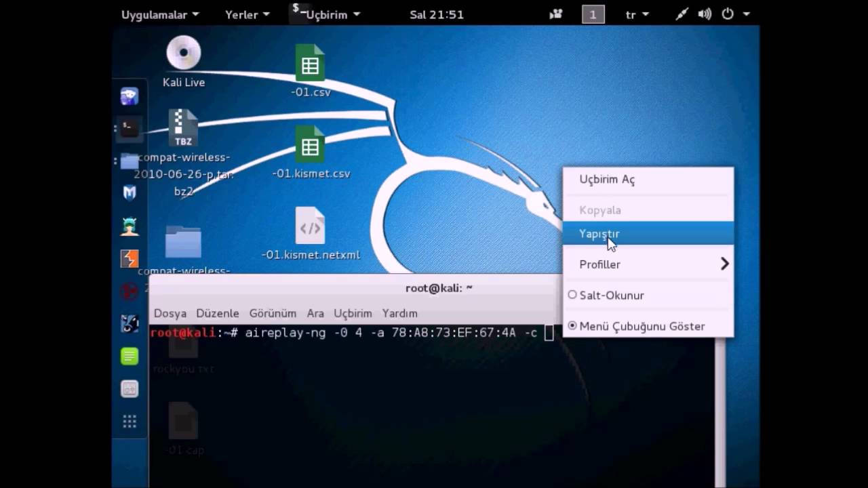Click the terminal title bar root@kali: ~
868x488 pixels.
(x=439, y=288)
